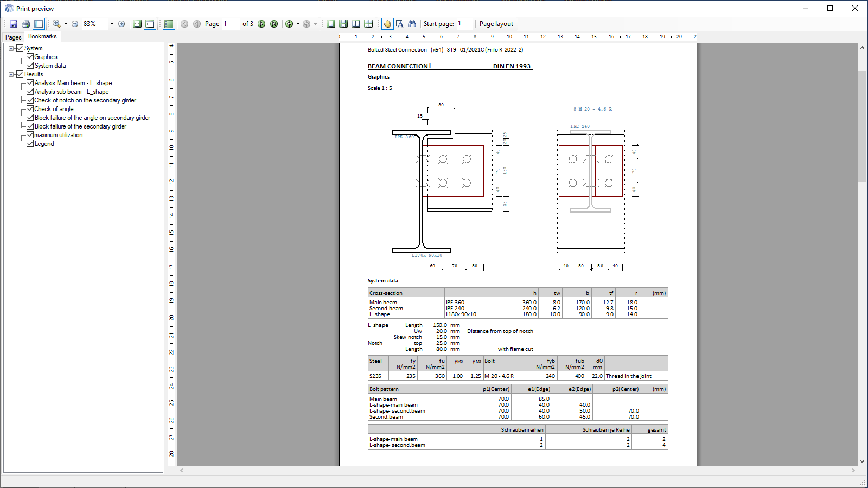Collapse the System tree node
Viewport: 868px width, 488px height.
point(11,48)
